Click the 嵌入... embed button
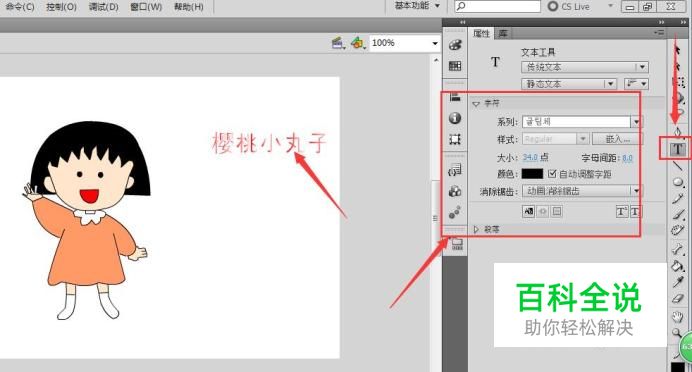The width and height of the screenshot is (692, 372). (617, 139)
